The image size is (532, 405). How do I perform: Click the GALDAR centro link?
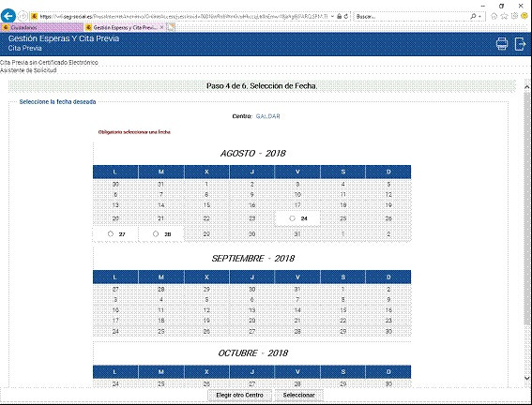pyautogui.click(x=267, y=116)
